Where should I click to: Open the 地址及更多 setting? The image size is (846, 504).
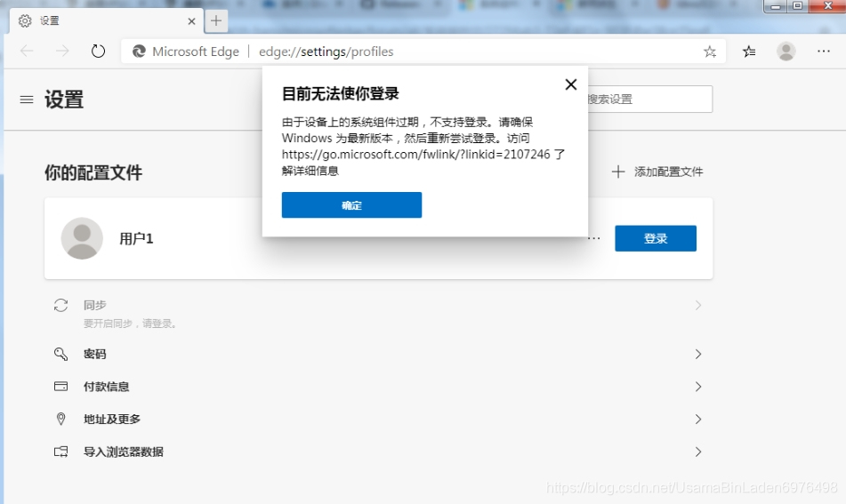(x=378, y=419)
